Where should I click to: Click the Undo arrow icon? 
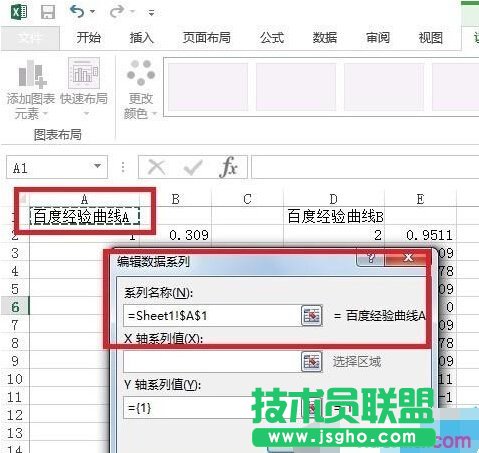pos(77,12)
